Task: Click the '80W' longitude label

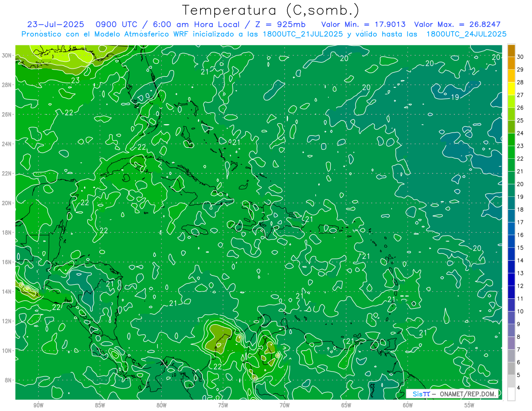Action: 161,405
